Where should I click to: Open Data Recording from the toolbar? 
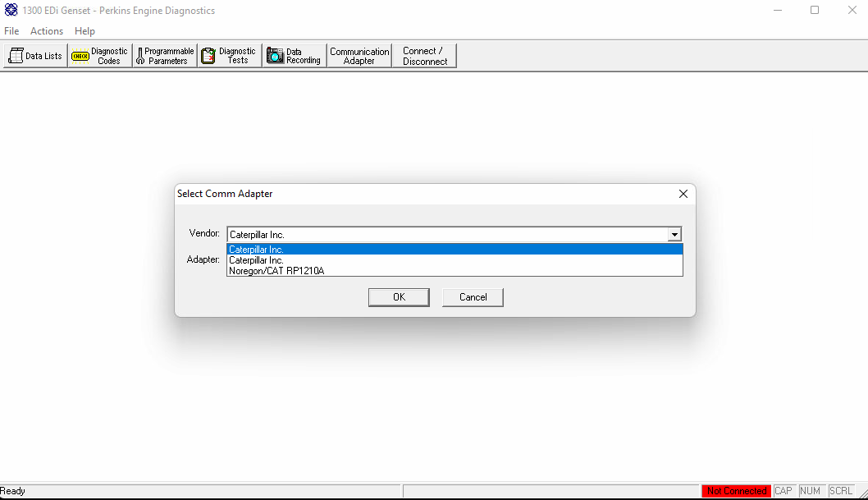pyautogui.click(x=295, y=56)
